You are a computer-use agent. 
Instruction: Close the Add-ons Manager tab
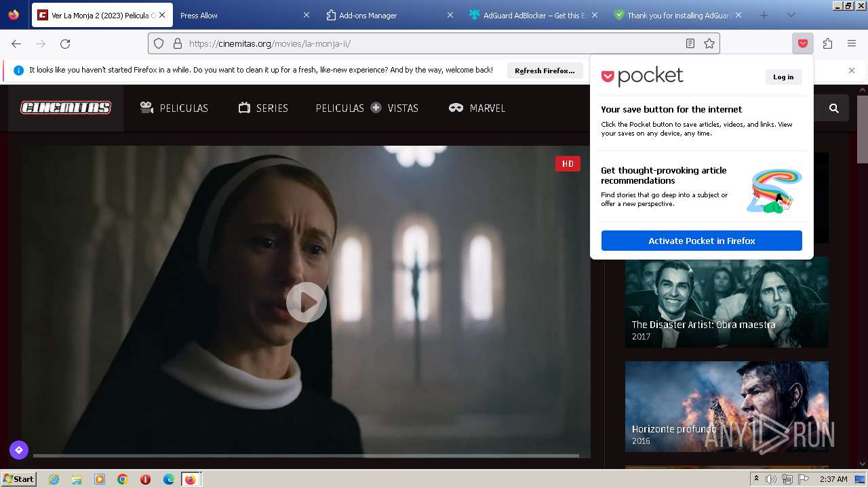450,15
